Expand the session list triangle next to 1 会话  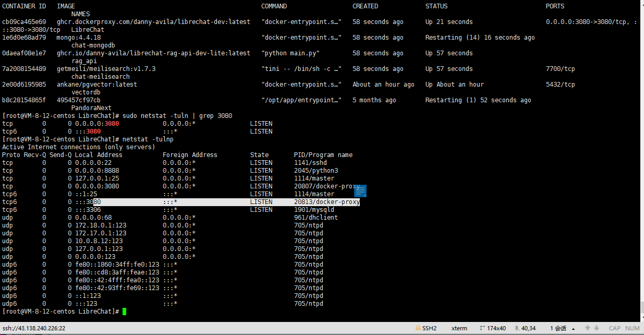point(574,328)
